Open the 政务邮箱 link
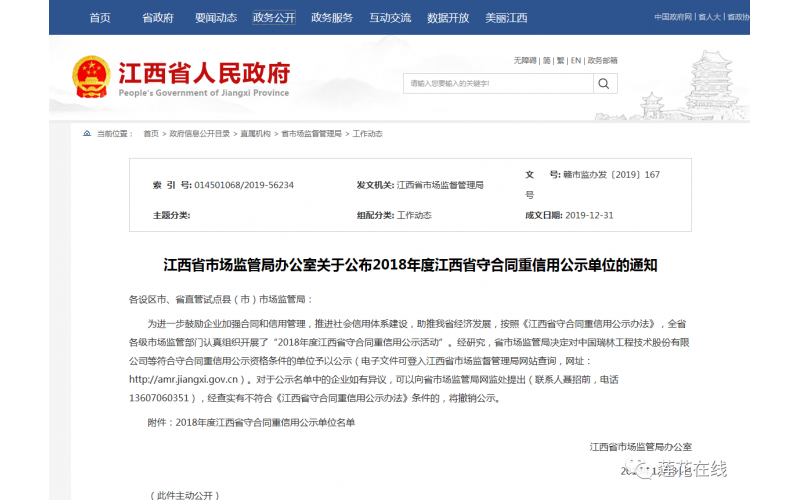Image resolution: width=800 pixels, height=500 pixels. [602, 61]
